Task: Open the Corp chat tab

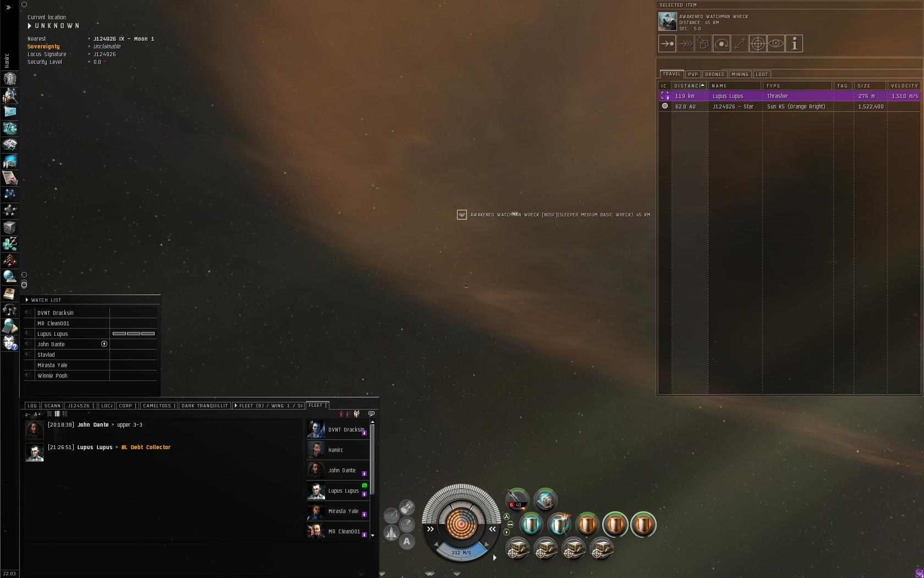Action: coord(127,406)
